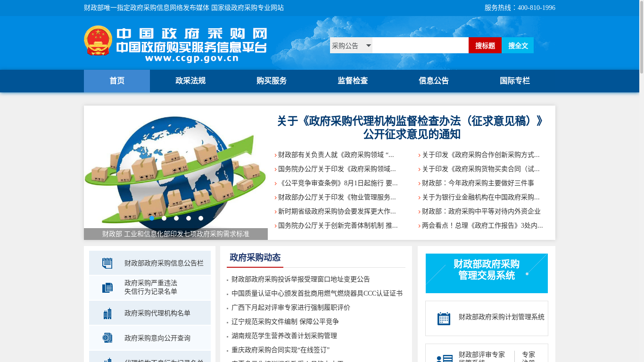Click the building icon beside 政府采购代理机构名单
This screenshot has width=644, height=362.
[107, 313]
